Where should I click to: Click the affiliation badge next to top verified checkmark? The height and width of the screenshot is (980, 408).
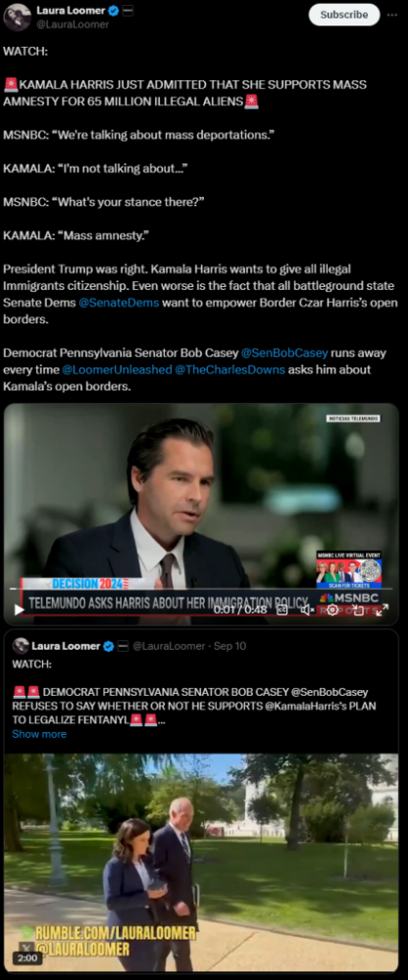[127, 11]
